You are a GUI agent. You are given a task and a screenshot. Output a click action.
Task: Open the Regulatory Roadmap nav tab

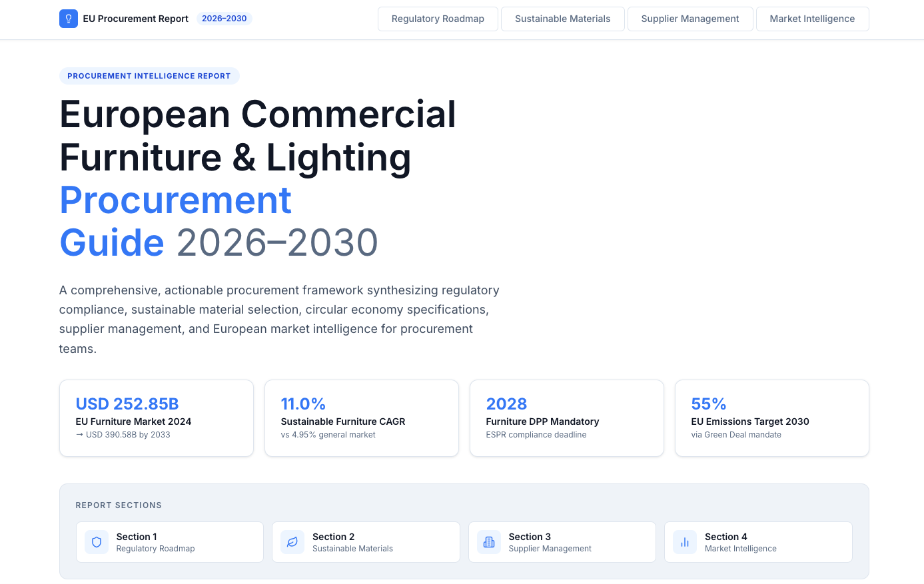coord(438,19)
